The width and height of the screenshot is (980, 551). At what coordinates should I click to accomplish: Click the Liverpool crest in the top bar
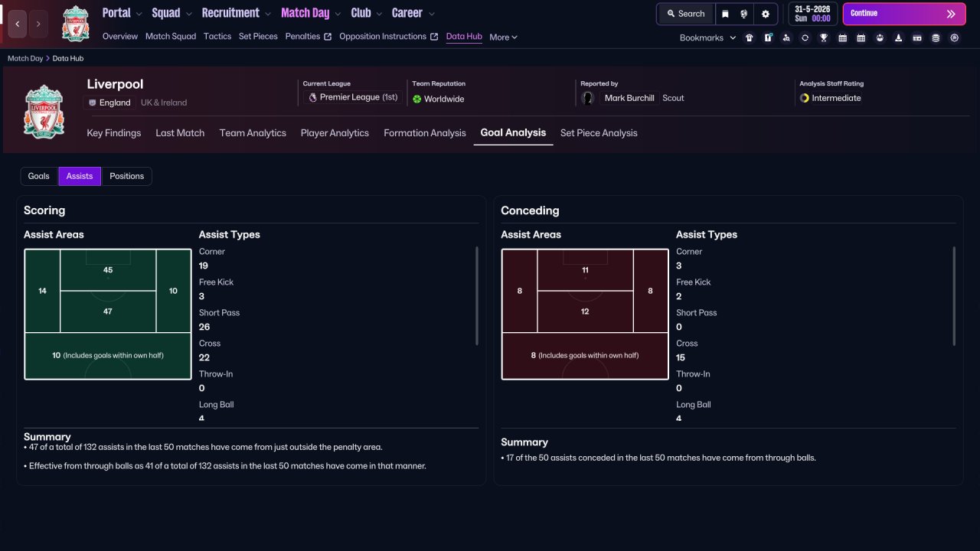(76, 24)
